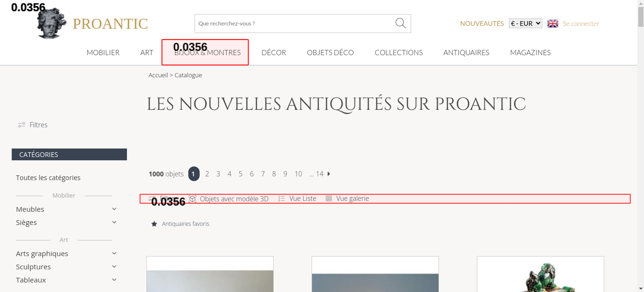This screenshot has width=644, height=292.
Task: Click the Vue galerie grid icon
Action: pyautogui.click(x=328, y=199)
